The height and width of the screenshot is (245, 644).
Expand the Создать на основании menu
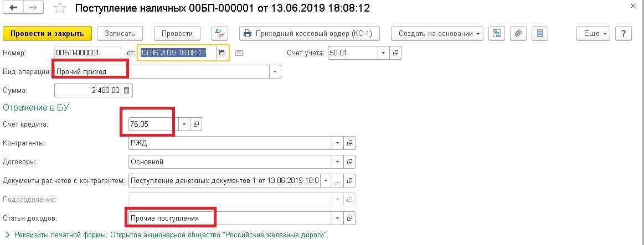pos(437,34)
